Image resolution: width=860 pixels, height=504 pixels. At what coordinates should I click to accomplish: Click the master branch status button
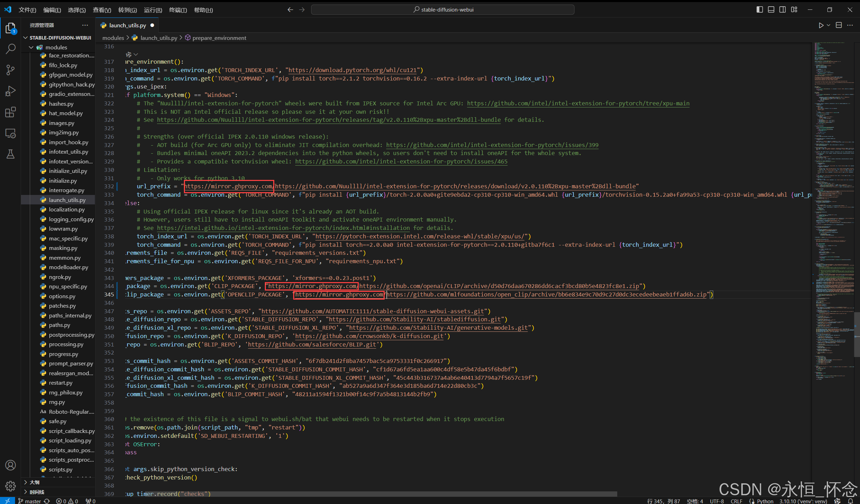[x=30, y=501]
